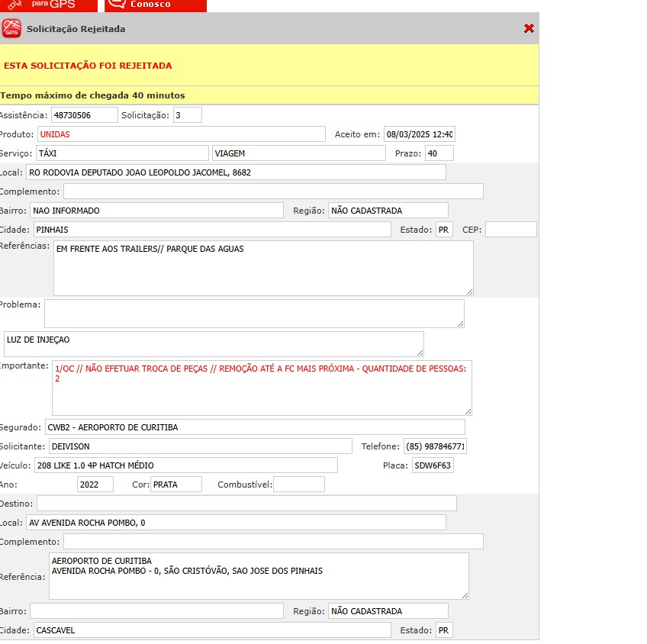
Task: Click the Prazo field showing 40
Action: 439,153
